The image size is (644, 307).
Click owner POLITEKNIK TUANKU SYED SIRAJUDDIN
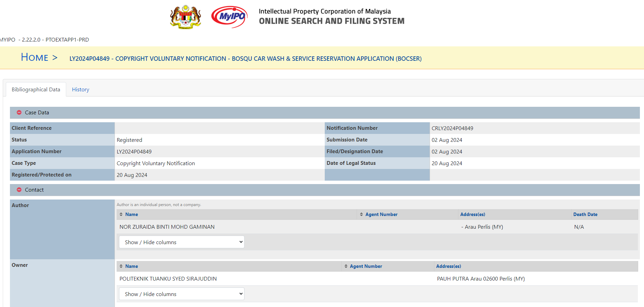tap(168, 279)
